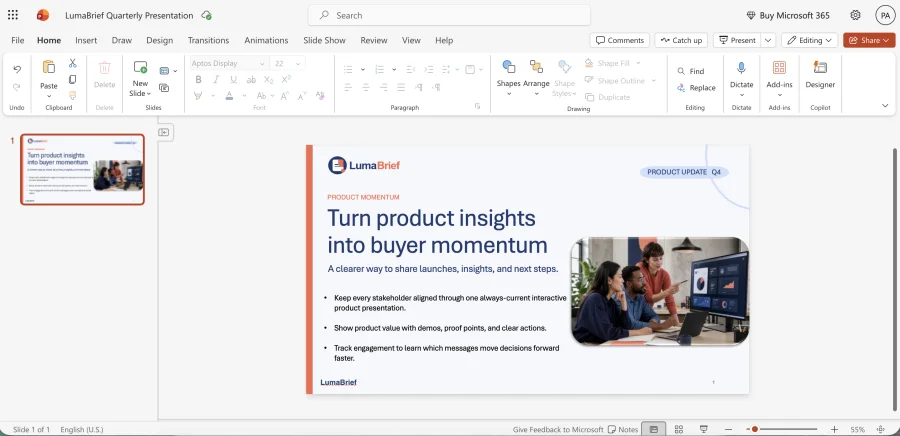The height and width of the screenshot is (436, 900).
Task: Copy selection with the copy icon
Action: click(x=72, y=79)
